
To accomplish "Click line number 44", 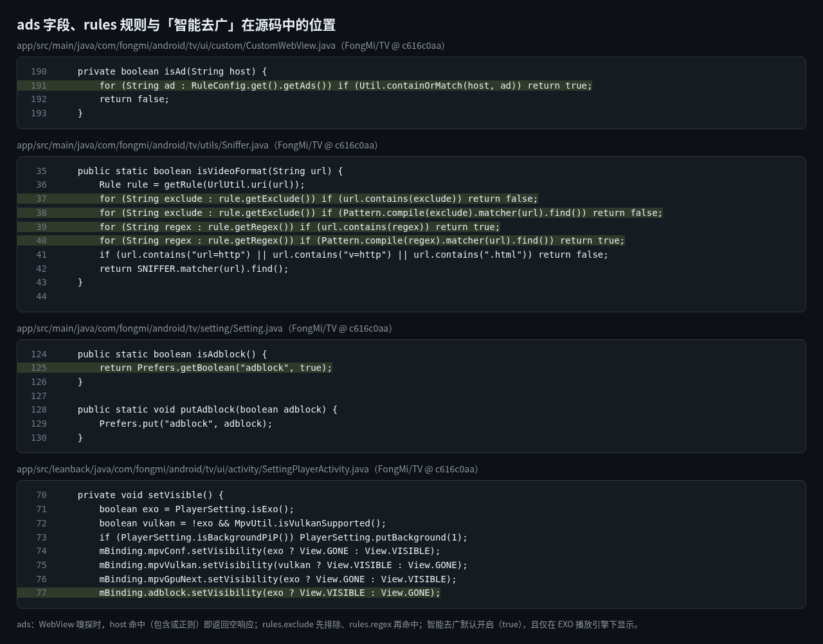I will 41,296.
